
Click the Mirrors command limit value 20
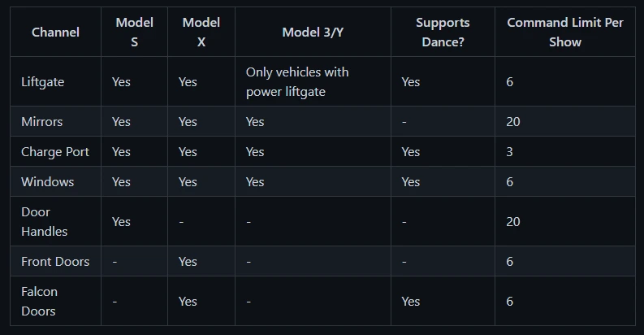(513, 122)
